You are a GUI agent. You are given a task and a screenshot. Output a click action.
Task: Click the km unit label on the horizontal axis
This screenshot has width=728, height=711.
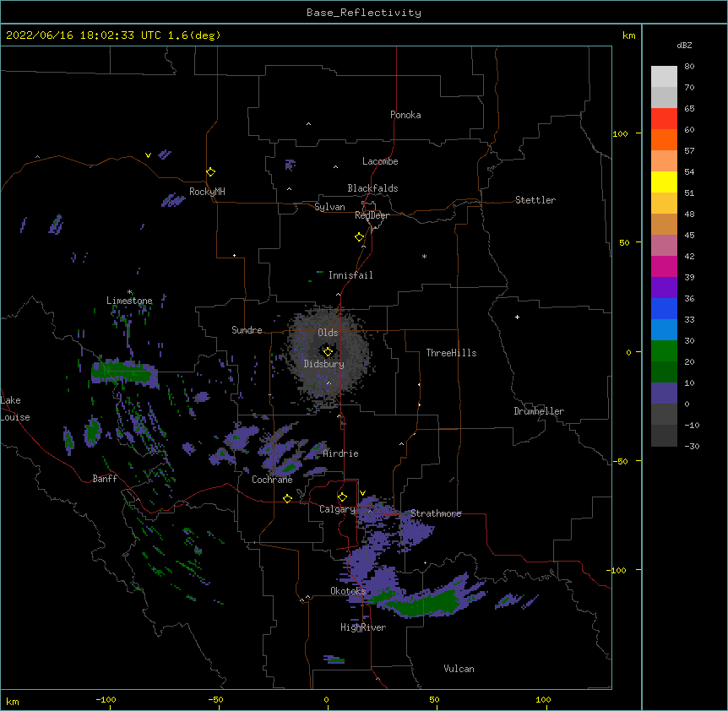[x=13, y=701]
